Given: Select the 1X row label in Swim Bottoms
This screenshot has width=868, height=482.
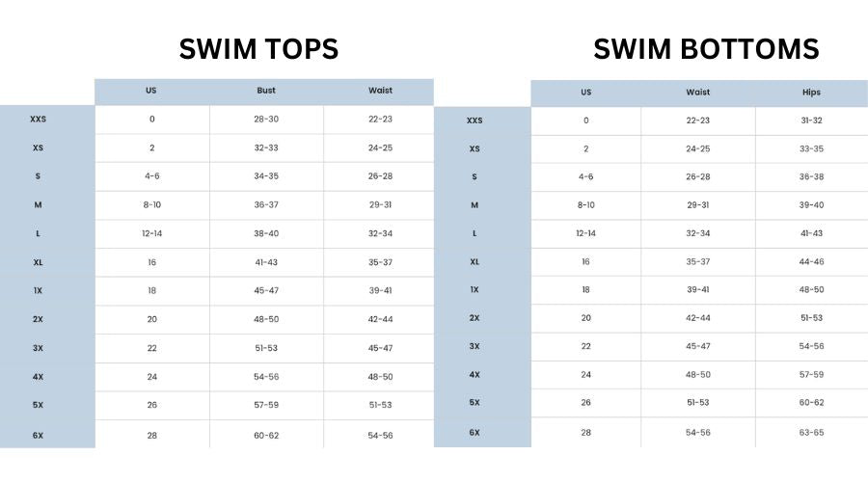Looking at the screenshot, I should [475, 289].
